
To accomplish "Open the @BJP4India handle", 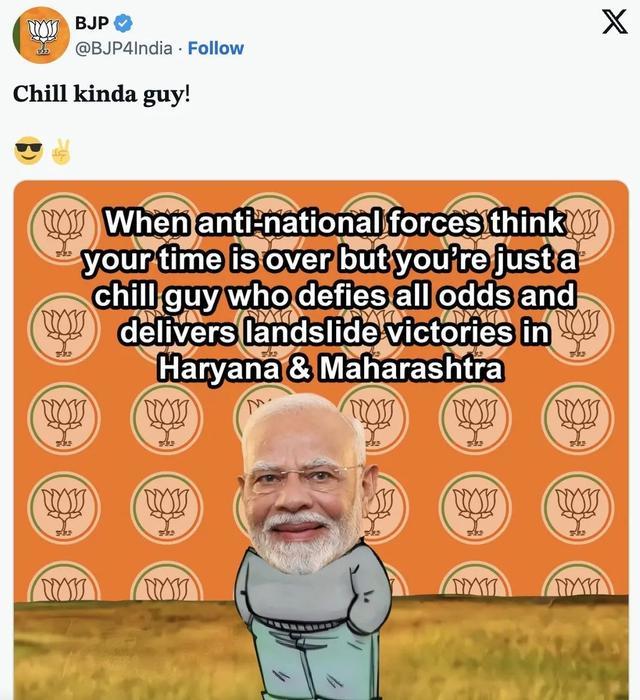I will (124, 48).
